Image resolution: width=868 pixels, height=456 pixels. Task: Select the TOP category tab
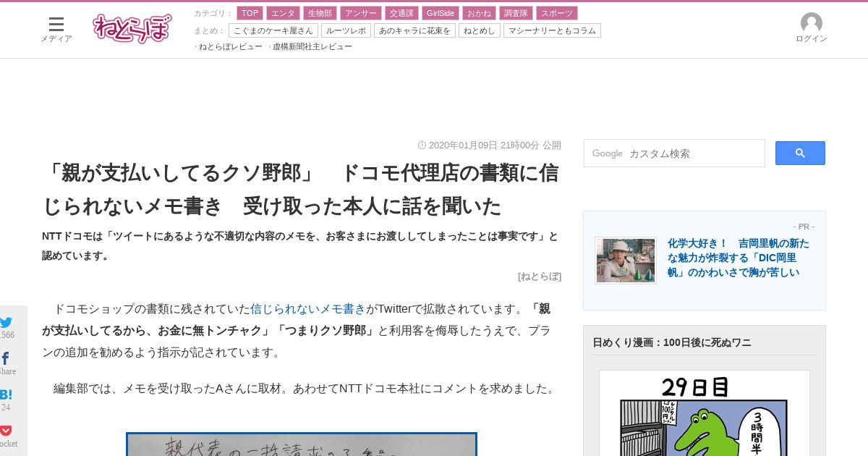tap(250, 13)
